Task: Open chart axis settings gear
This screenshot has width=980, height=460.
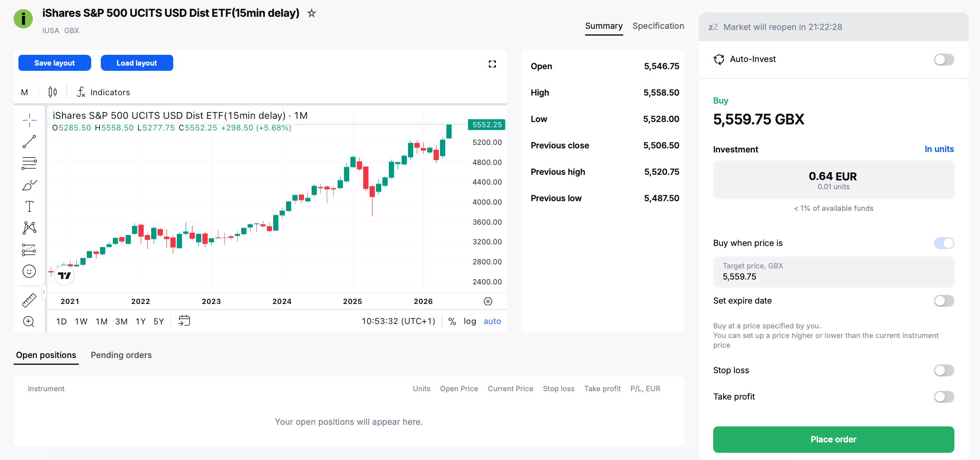Action: click(488, 301)
